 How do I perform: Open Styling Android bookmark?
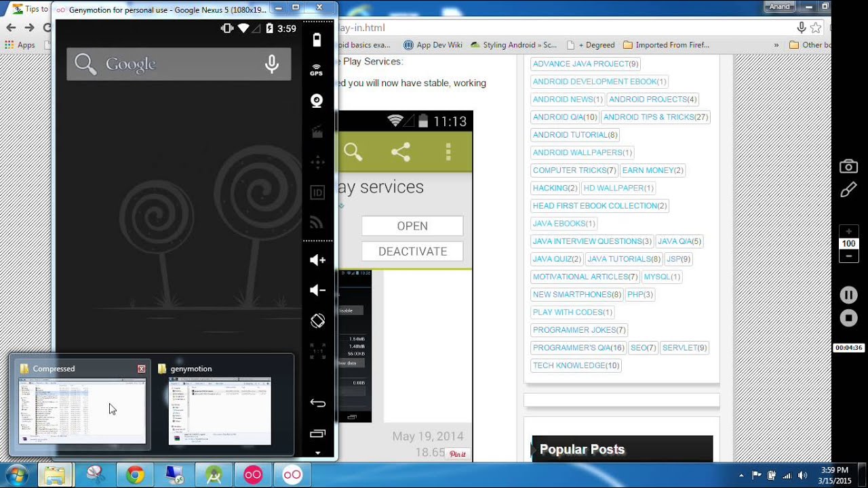click(513, 45)
